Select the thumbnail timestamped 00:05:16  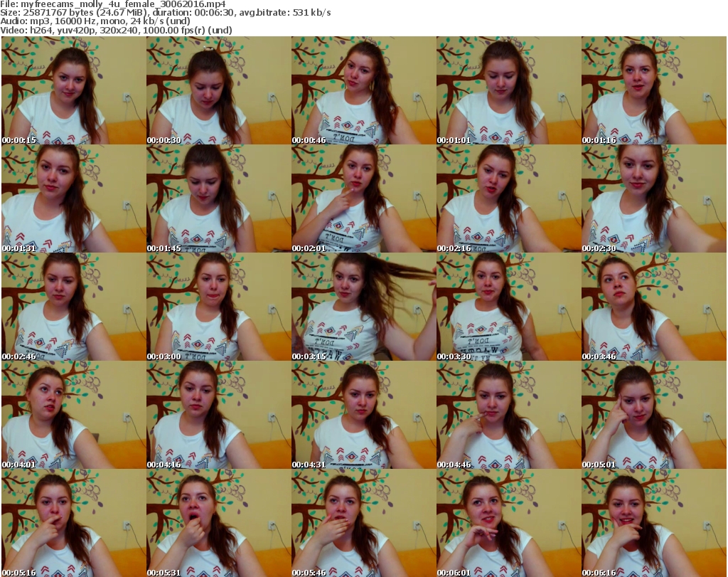[x=74, y=523]
